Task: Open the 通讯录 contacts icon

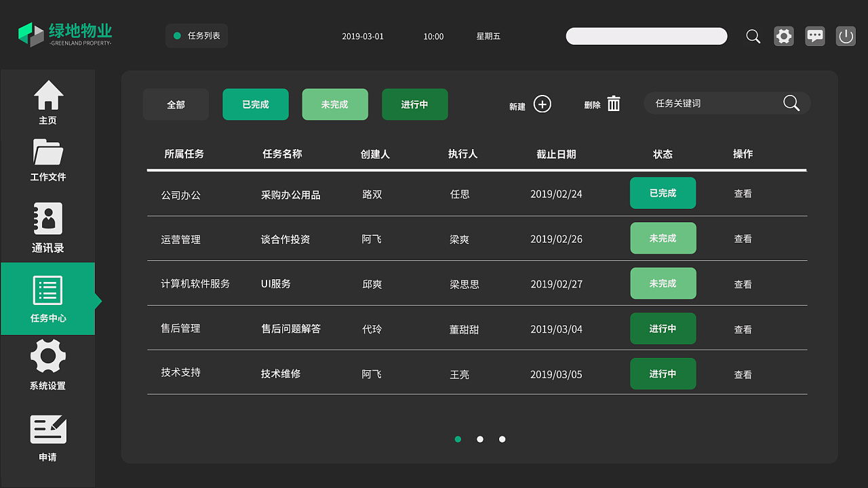Action: coord(48,219)
